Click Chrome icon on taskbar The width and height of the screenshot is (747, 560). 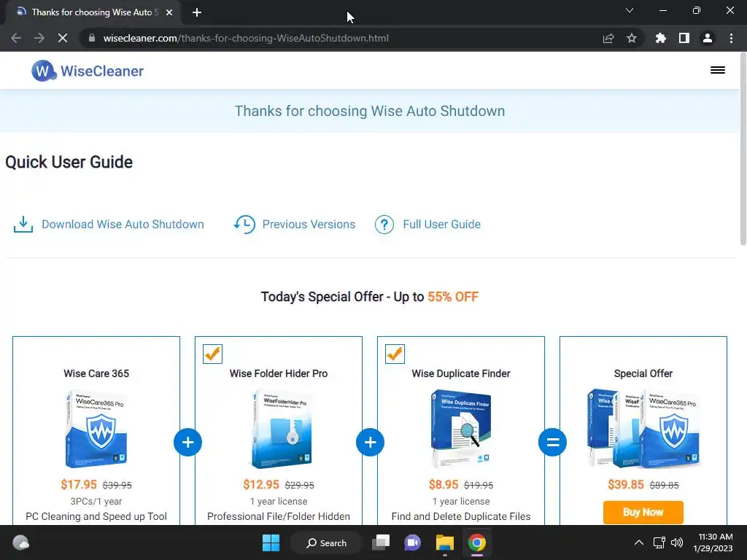pyautogui.click(x=476, y=542)
